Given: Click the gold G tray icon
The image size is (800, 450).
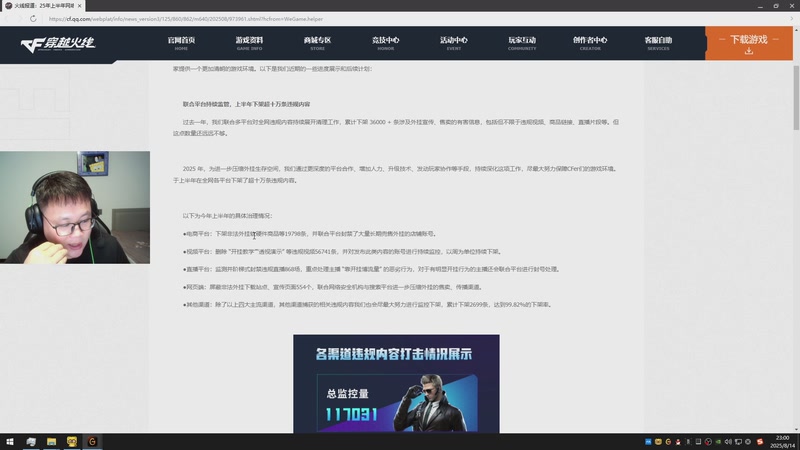Looking at the screenshot, I should 668,442.
